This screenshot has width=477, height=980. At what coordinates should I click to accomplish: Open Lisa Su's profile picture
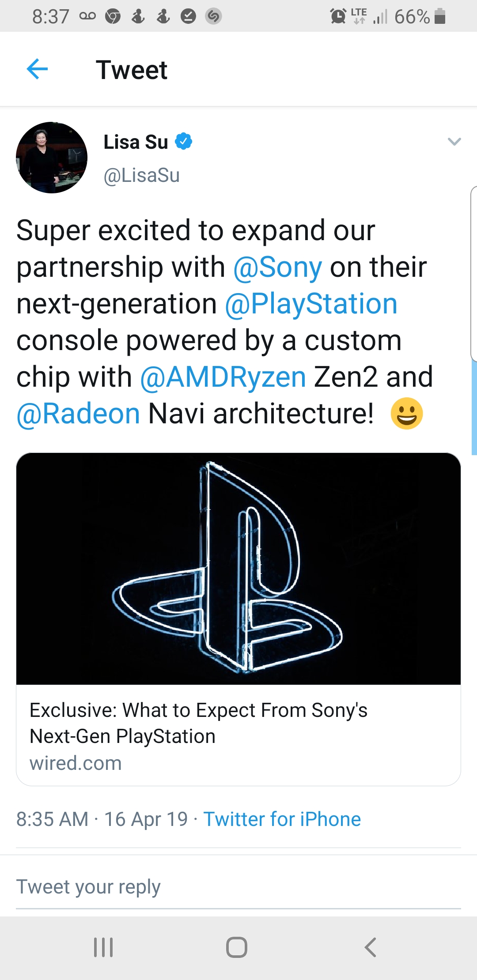52,158
